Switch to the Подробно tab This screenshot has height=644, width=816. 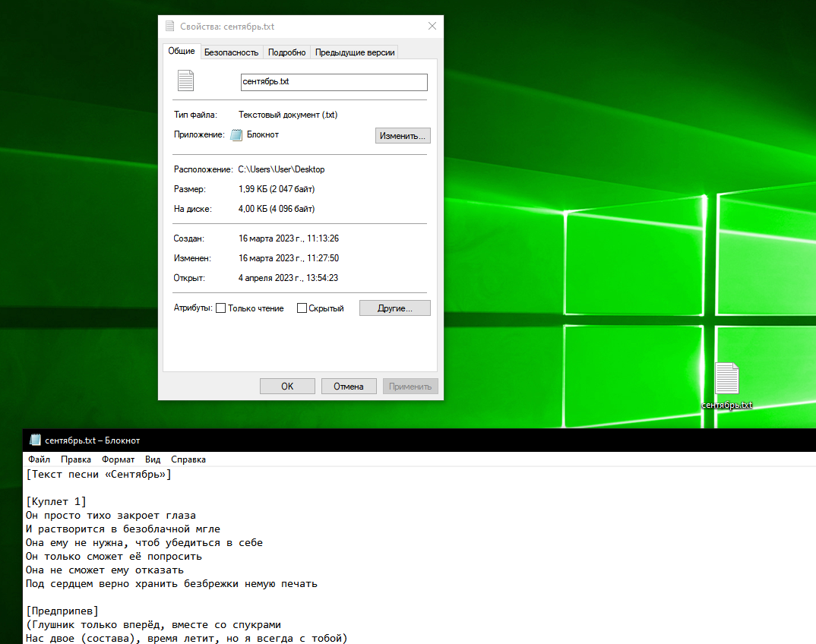(287, 52)
